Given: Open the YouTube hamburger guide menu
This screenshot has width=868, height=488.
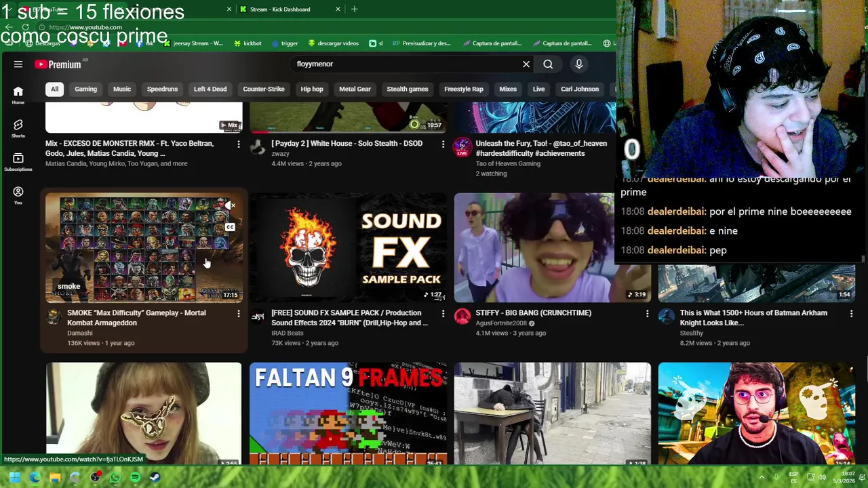Looking at the screenshot, I should click(18, 64).
